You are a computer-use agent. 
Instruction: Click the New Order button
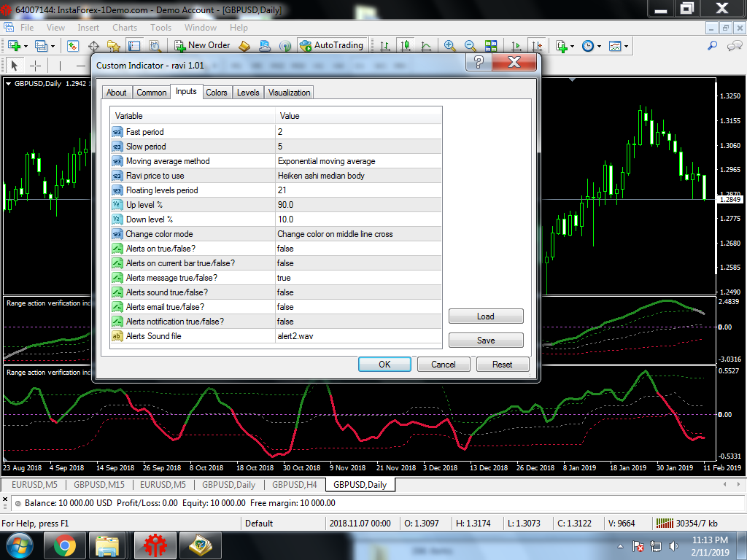(x=202, y=45)
